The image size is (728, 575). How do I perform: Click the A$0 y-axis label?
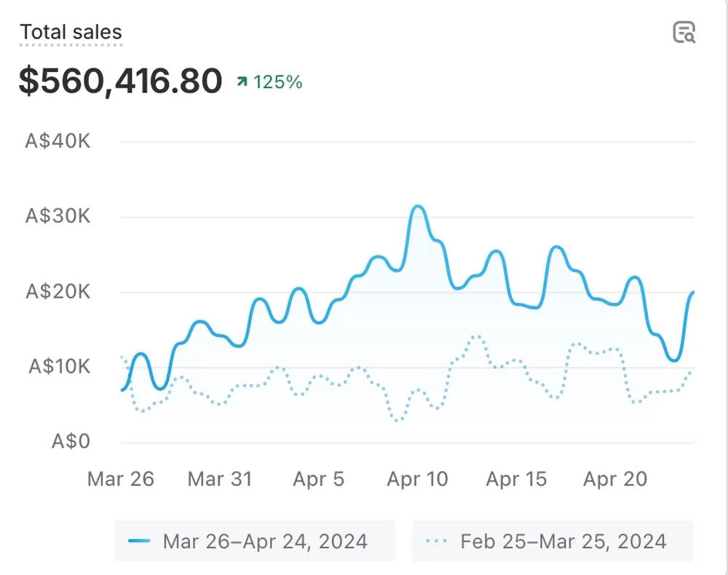point(71,442)
